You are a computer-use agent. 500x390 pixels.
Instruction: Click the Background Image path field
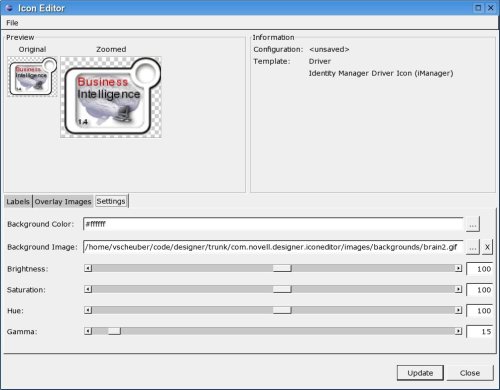(273, 247)
